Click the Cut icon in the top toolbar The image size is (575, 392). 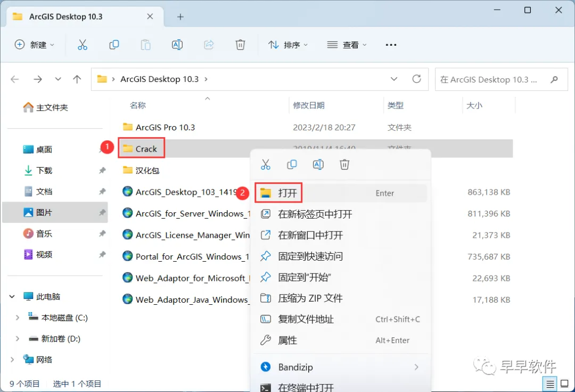coord(83,45)
